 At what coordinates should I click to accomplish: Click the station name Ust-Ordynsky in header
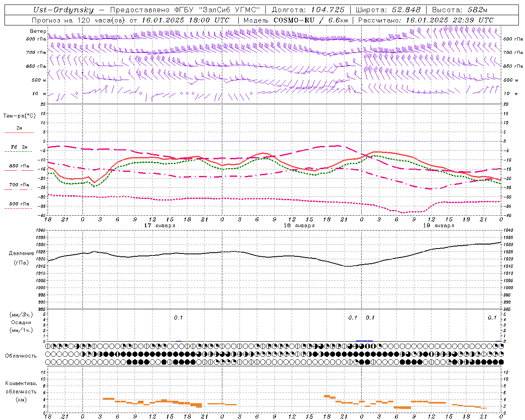[x=63, y=10]
